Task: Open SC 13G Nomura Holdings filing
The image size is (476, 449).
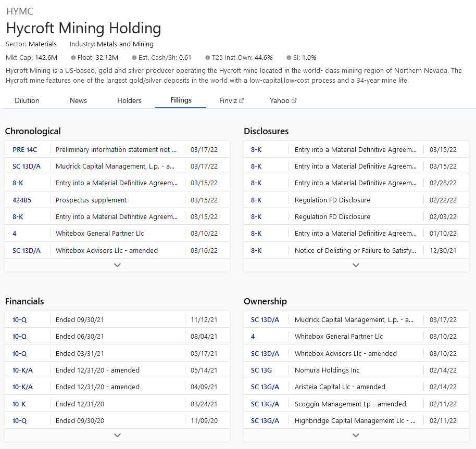Action: click(261, 370)
